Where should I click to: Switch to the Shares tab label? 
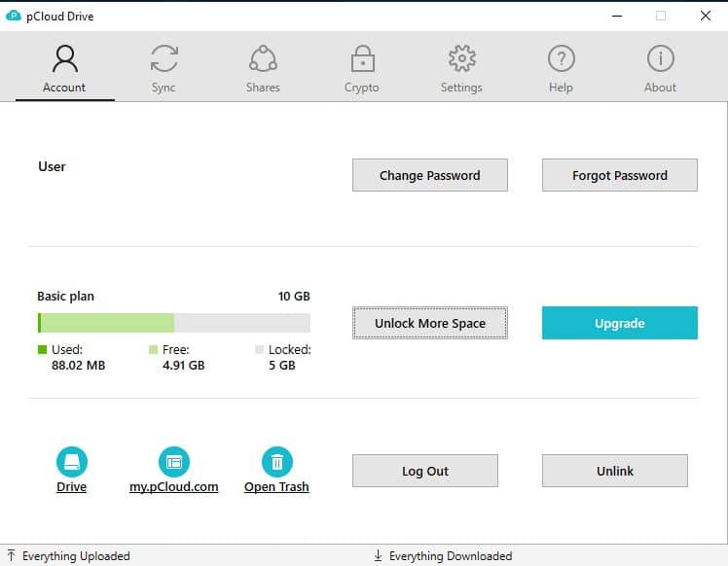tap(263, 88)
